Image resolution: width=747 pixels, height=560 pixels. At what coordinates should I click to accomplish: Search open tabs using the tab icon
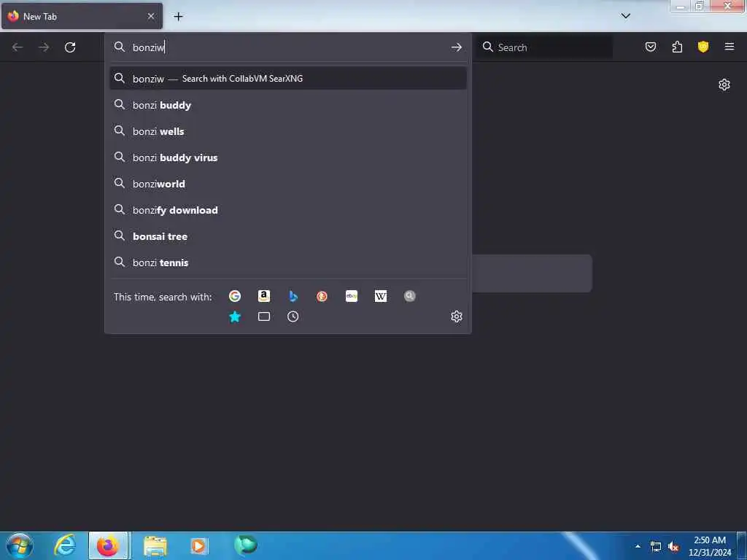click(x=264, y=316)
